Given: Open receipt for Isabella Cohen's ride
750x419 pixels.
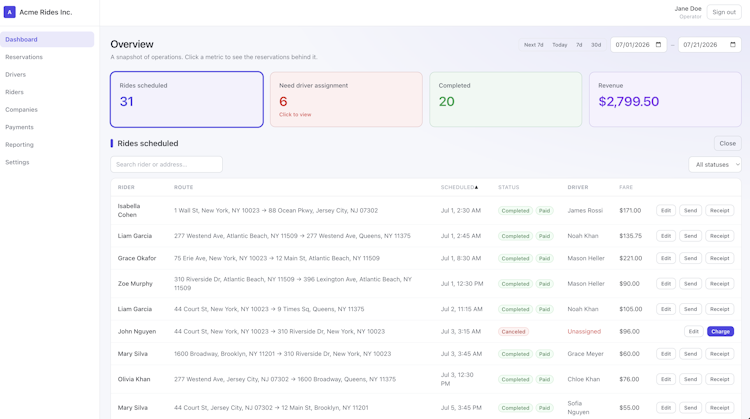Looking at the screenshot, I should pyautogui.click(x=719, y=210).
